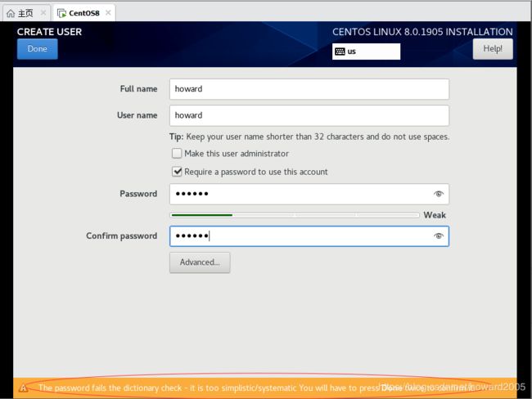Show password using eye icon in Password field
Image resolution: width=532 pixels, height=399 pixels.
pyautogui.click(x=439, y=194)
